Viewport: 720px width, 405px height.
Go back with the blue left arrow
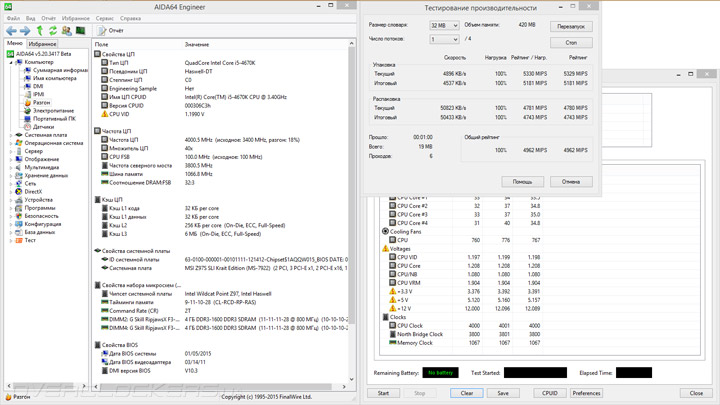pyautogui.click(x=11, y=31)
